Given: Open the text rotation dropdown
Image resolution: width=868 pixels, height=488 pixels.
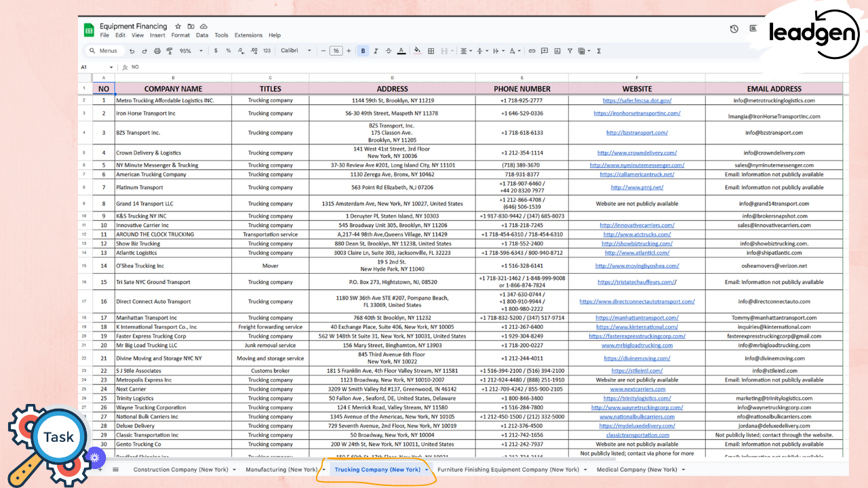Looking at the screenshot, I should click(515, 51).
